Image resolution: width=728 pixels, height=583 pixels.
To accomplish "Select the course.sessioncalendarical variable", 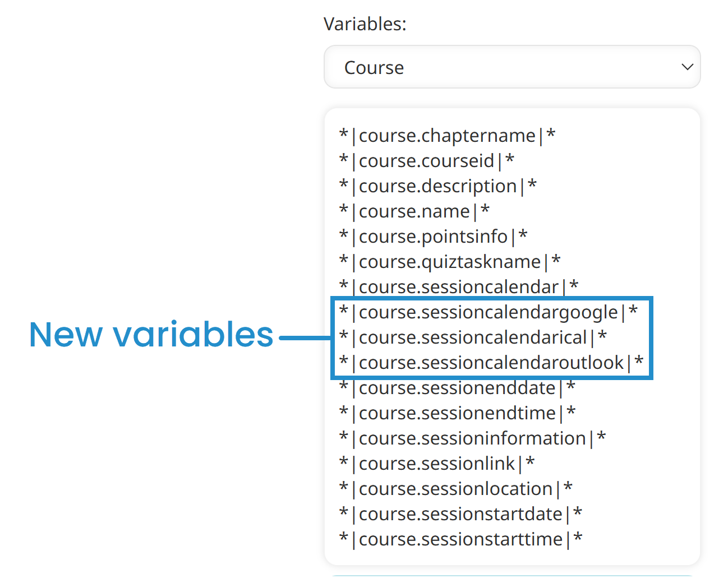I will [x=473, y=337].
